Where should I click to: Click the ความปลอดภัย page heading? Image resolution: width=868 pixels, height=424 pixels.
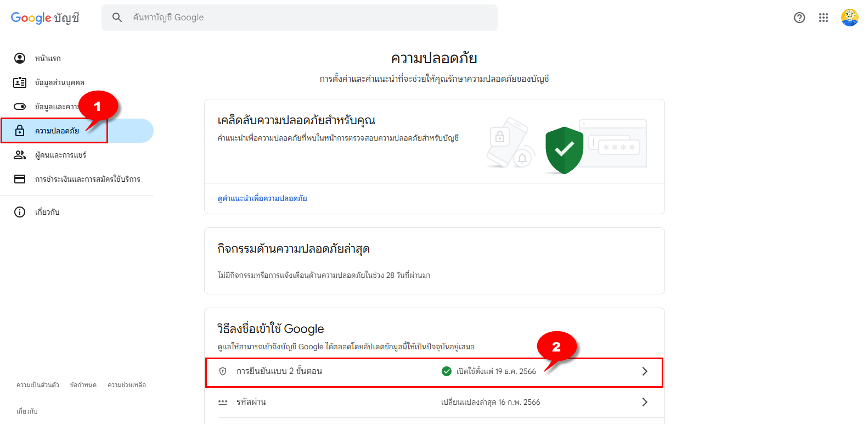point(434,58)
